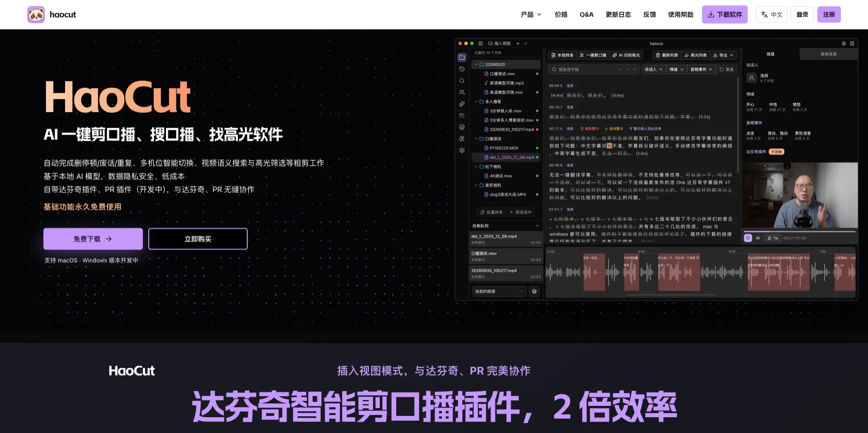Open the 1x playback speed control
The width and height of the screenshot is (868, 433).
(x=773, y=238)
